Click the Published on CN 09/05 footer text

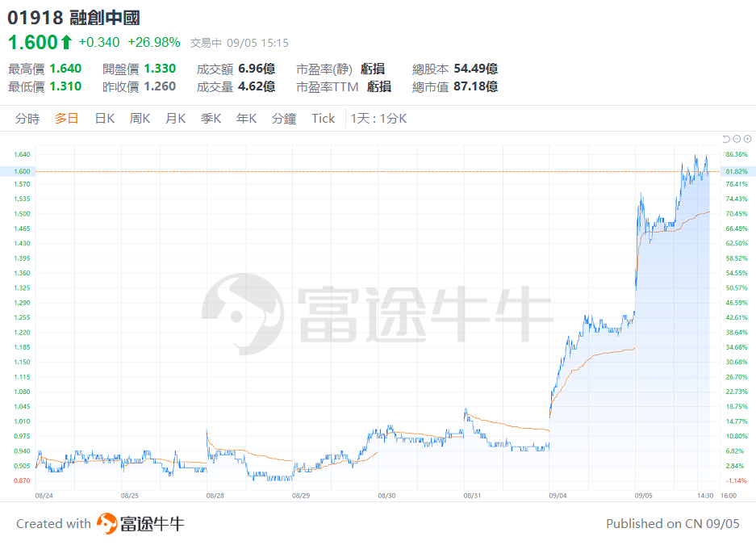click(x=673, y=524)
